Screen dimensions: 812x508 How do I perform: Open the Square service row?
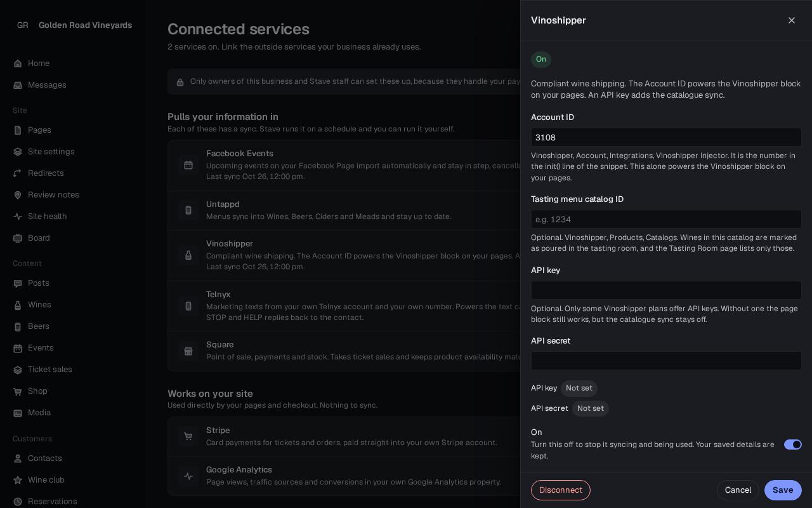pos(344,351)
